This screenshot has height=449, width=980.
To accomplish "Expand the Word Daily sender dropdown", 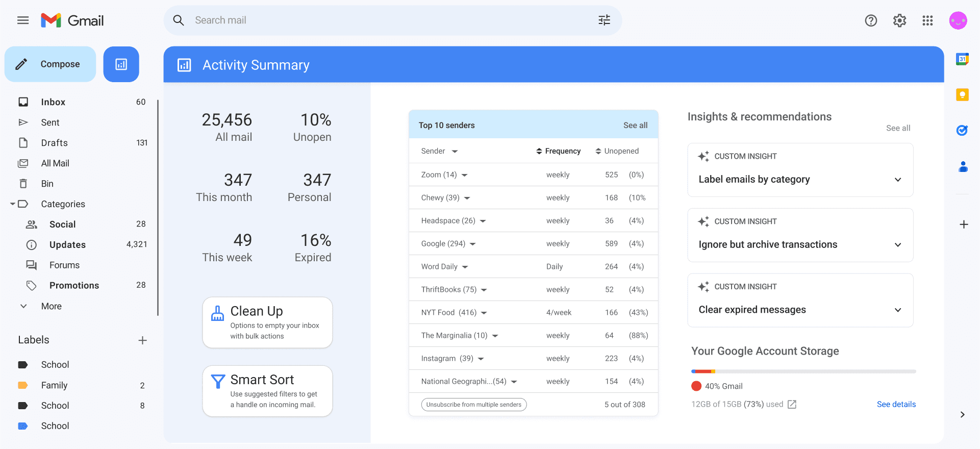I will tap(465, 267).
